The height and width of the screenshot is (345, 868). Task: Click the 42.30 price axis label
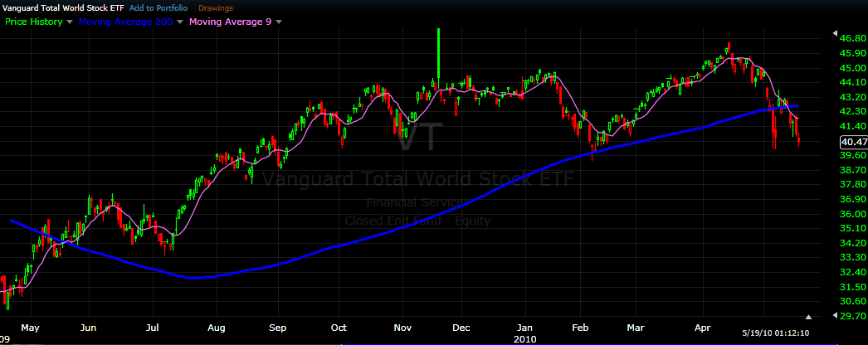(x=853, y=111)
